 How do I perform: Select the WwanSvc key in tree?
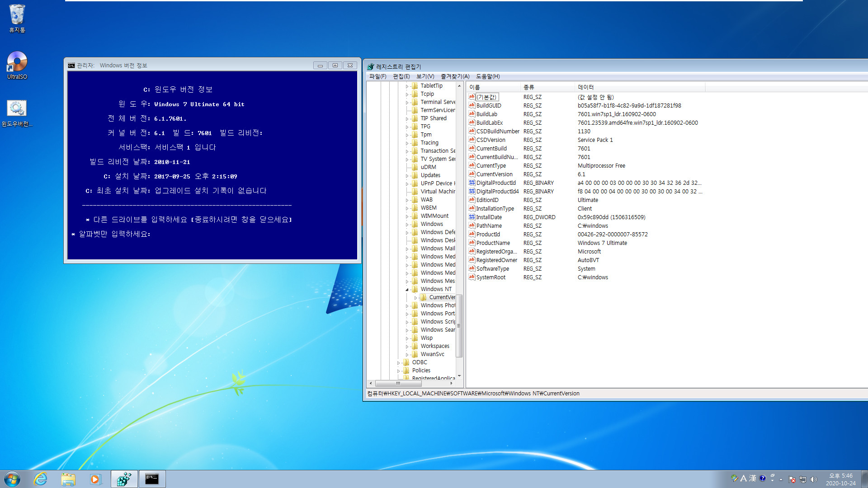432,354
